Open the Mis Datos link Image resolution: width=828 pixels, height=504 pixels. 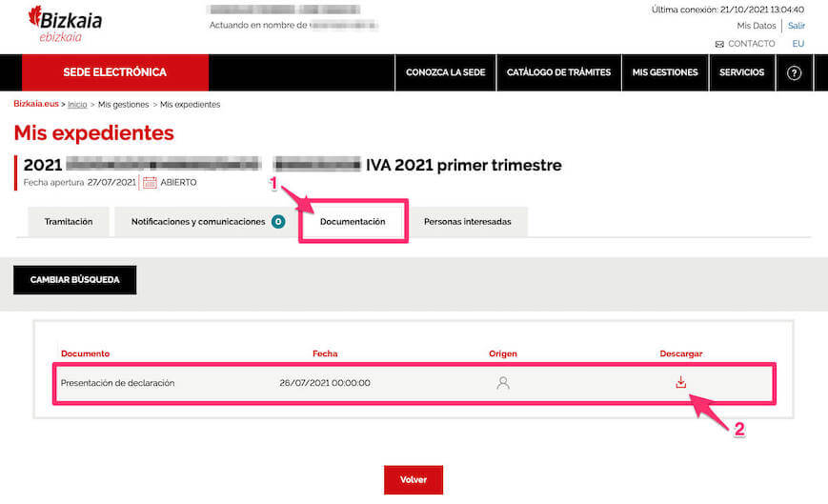coord(757,26)
